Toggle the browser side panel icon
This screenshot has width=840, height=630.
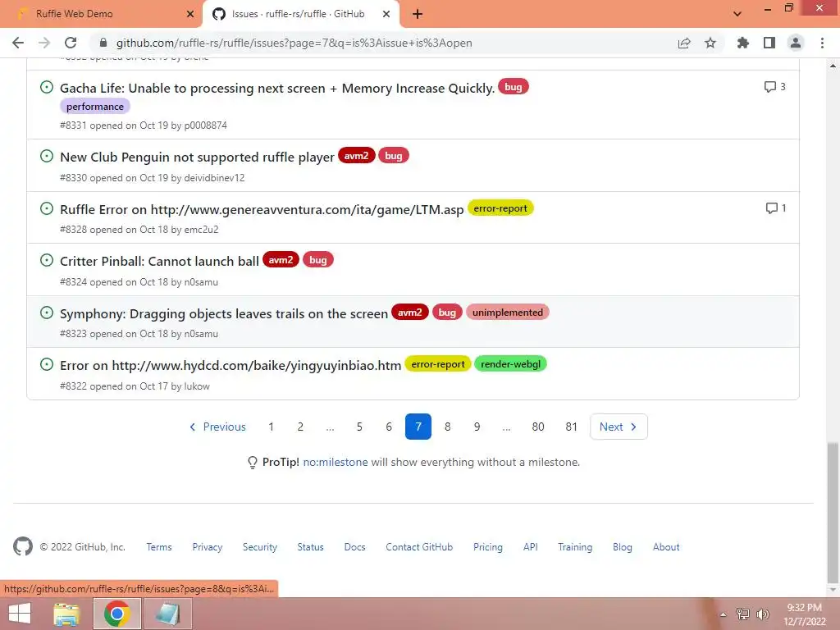pyautogui.click(x=769, y=43)
